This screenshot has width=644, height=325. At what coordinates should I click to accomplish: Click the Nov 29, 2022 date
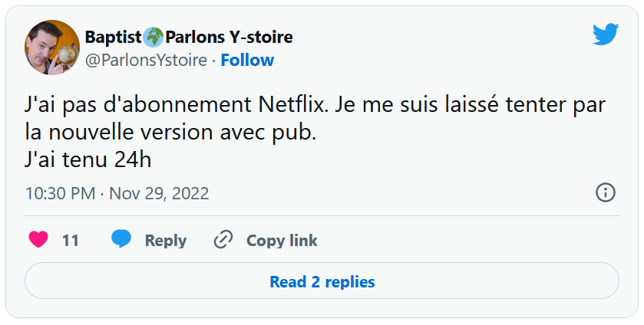[159, 192]
